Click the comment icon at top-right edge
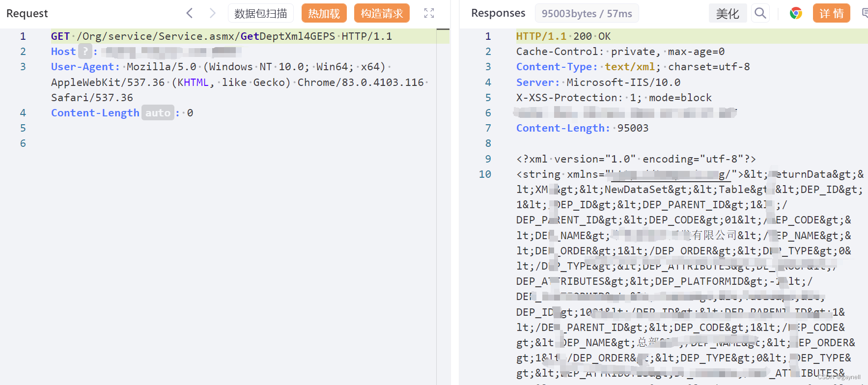868x385 pixels. click(x=865, y=13)
